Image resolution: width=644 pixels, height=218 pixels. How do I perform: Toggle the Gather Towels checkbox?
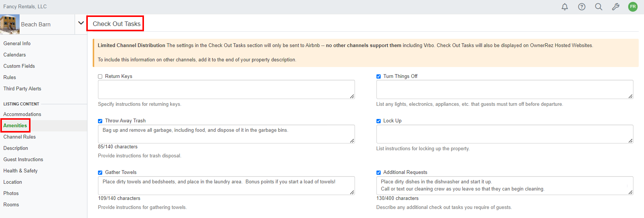(x=100, y=172)
